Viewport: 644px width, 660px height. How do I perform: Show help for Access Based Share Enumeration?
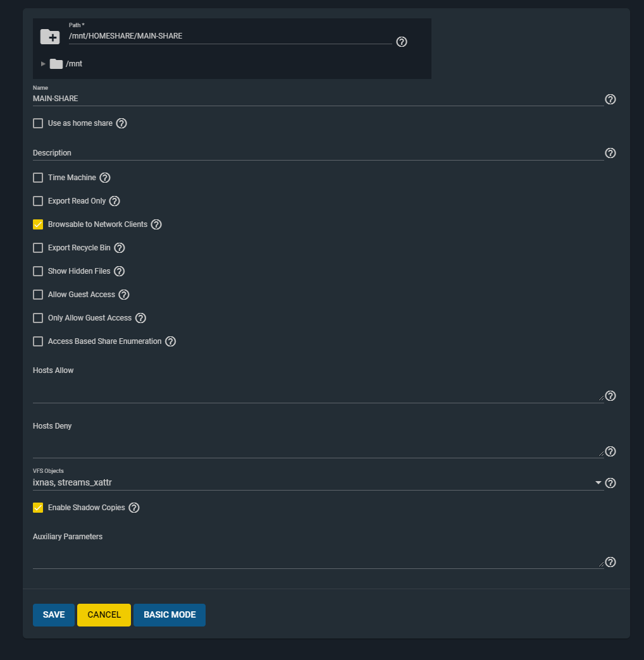coord(171,341)
